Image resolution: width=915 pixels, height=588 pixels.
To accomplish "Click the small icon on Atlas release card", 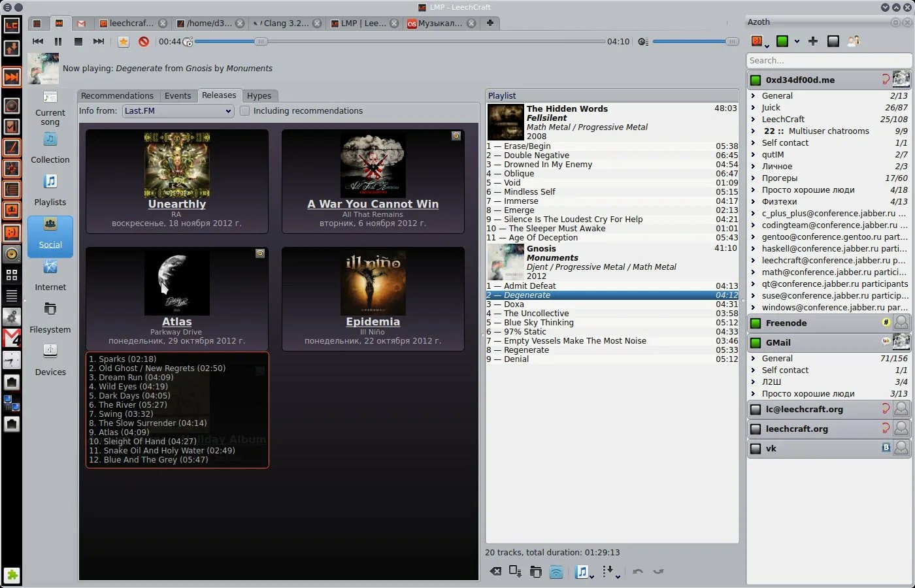I will pos(260,253).
